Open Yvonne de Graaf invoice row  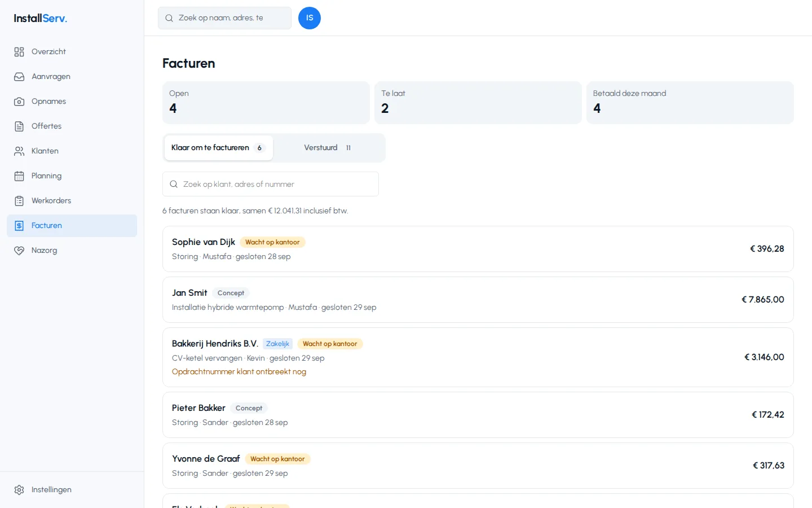[478, 466]
